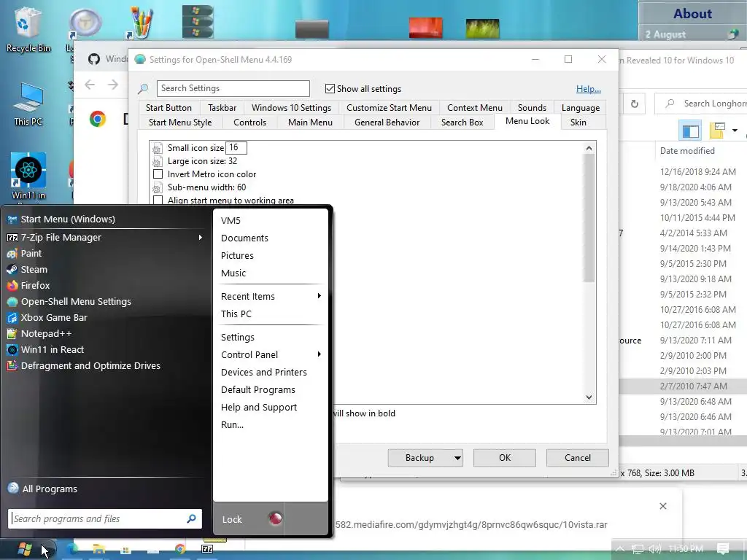Switch to Chrome on the taskbar
Viewport: 747px width, 560px height.
pyautogui.click(x=179, y=549)
